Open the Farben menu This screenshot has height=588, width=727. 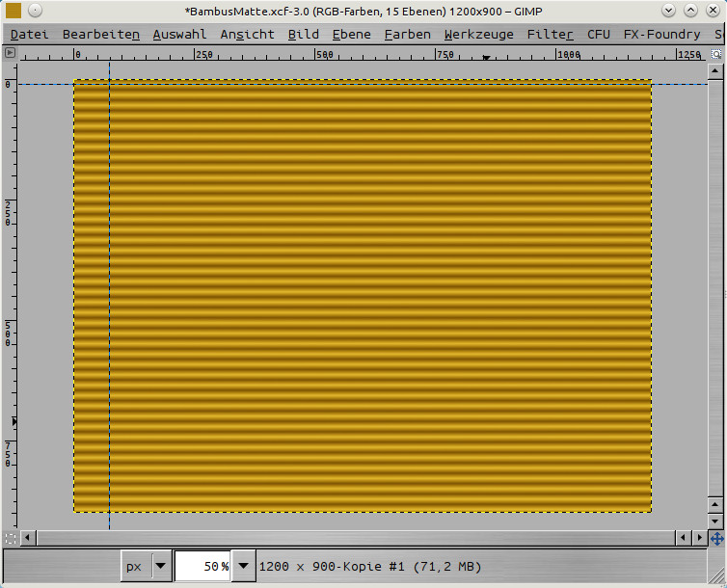(x=407, y=34)
